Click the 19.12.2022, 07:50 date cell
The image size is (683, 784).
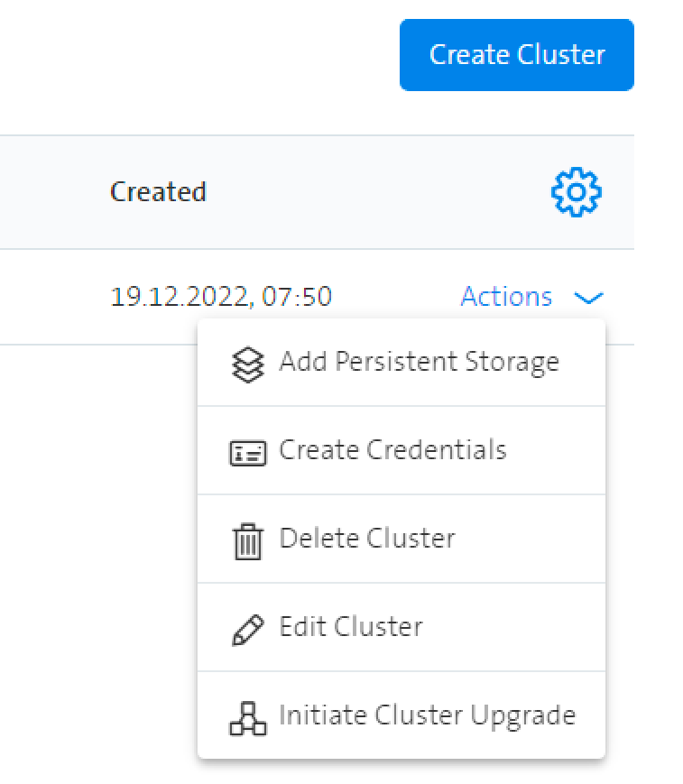(221, 297)
